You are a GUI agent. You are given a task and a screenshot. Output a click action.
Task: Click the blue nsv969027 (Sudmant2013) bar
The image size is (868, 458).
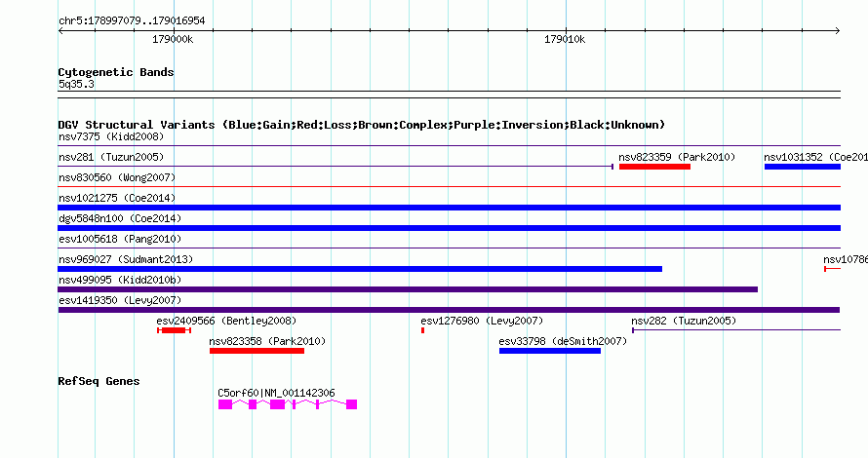coord(360,269)
